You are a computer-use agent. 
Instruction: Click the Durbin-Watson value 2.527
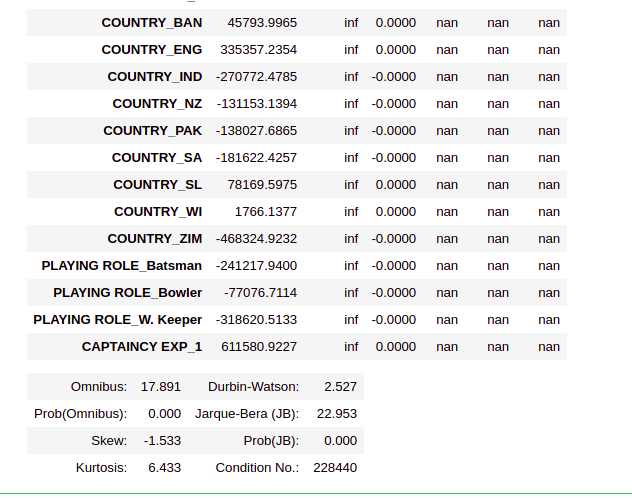pyautogui.click(x=341, y=387)
